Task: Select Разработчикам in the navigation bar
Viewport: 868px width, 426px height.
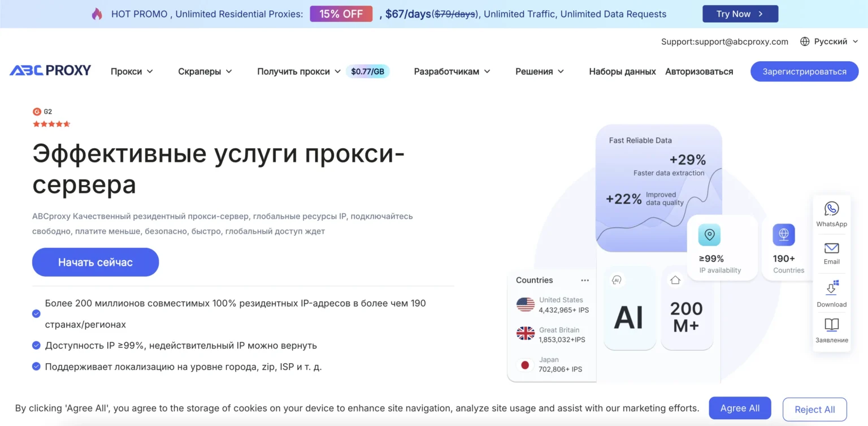Action: tap(452, 71)
